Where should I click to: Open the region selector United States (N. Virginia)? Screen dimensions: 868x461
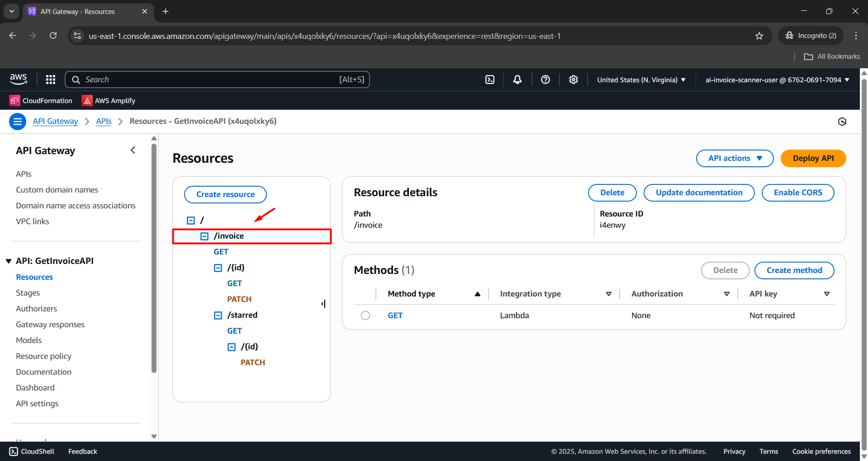(x=641, y=80)
